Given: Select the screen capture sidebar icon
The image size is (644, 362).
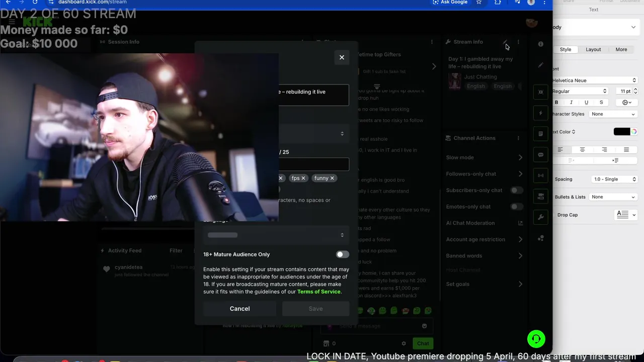Looking at the screenshot, I should tap(541, 92).
